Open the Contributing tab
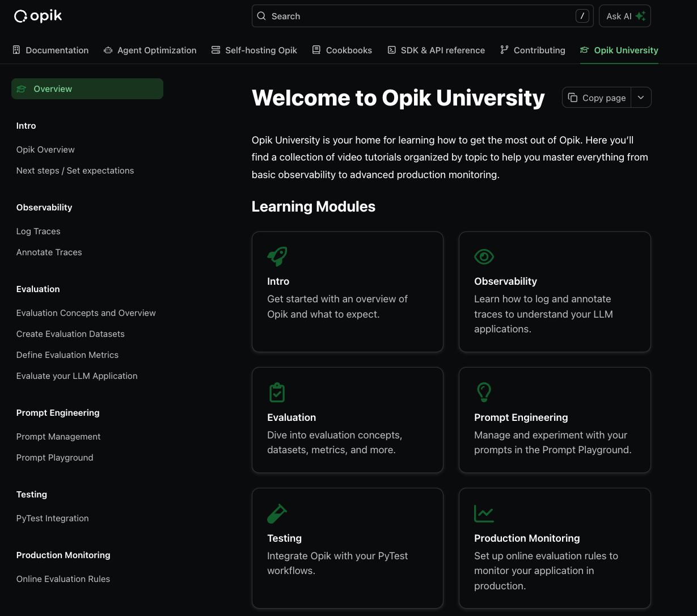Screen dimensions: 697x616 (533, 50)
